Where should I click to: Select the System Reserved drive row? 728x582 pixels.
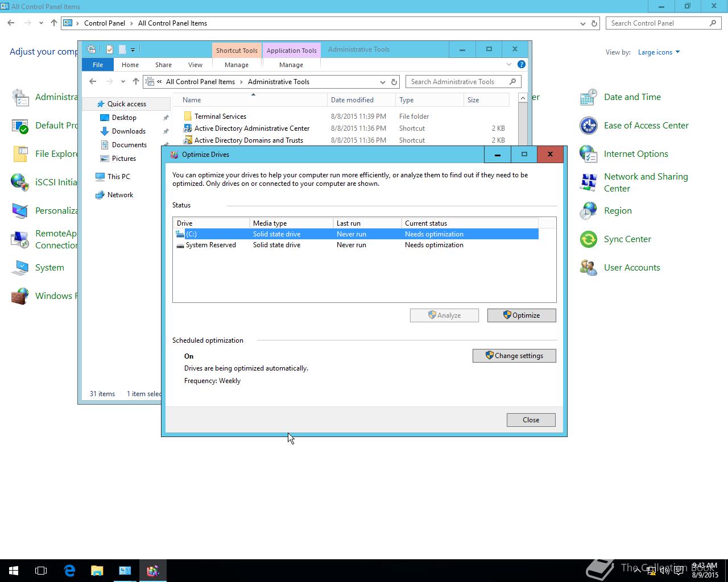click(x=355, y=245)
